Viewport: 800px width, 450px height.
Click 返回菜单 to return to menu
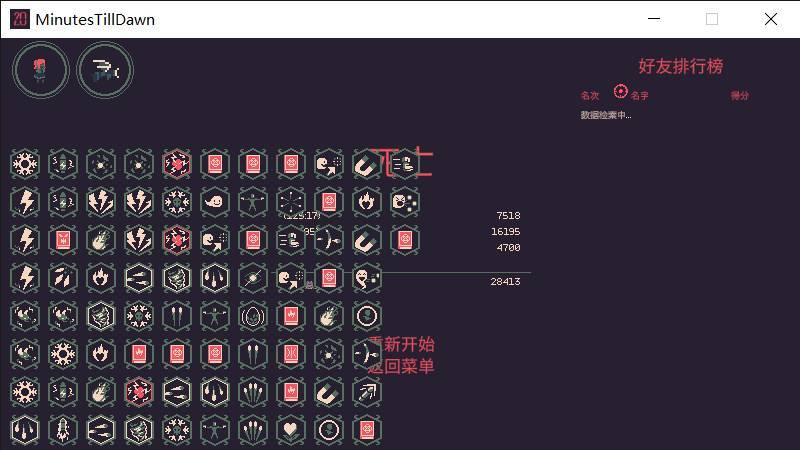pyautogui.click(x=402, y=366)
